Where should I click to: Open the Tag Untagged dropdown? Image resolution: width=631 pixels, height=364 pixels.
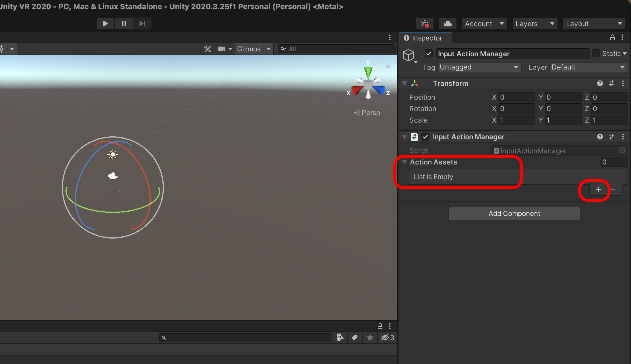(479, 67)
